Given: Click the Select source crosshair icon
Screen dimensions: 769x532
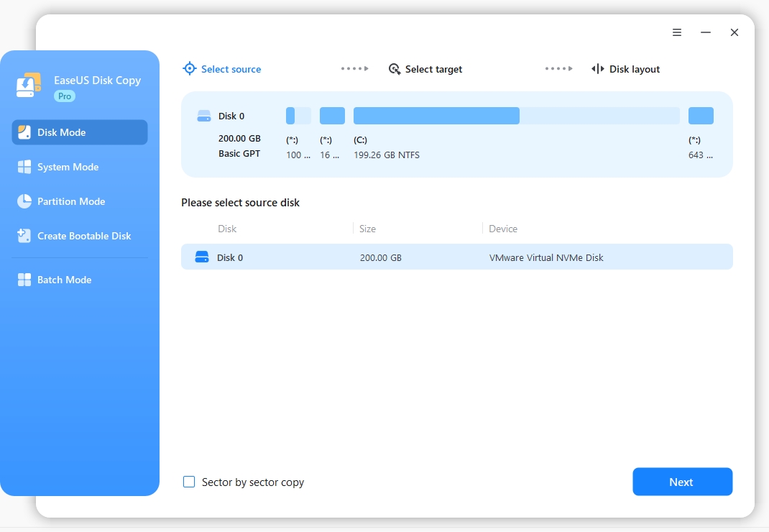Looking at the screenshot, I should [189, 69].
